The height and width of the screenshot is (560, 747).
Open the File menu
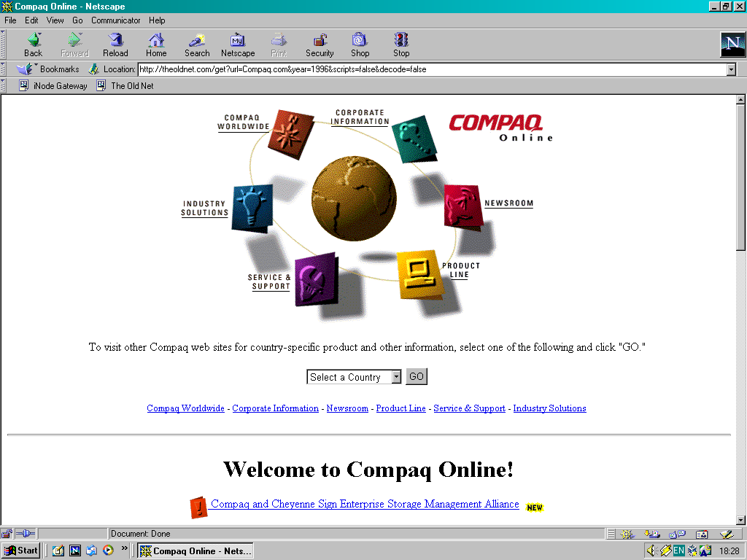click(x=10, y=20)
